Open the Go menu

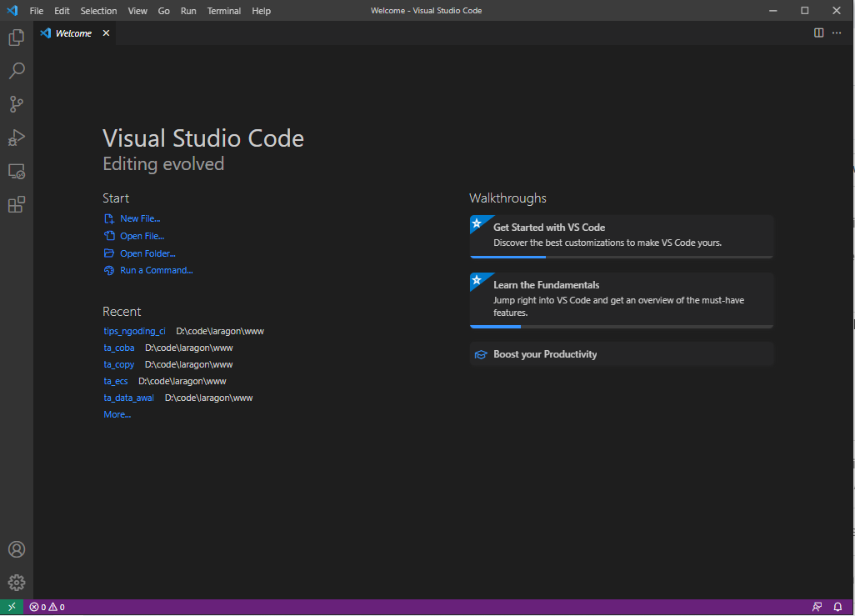[x=163, y=11]
